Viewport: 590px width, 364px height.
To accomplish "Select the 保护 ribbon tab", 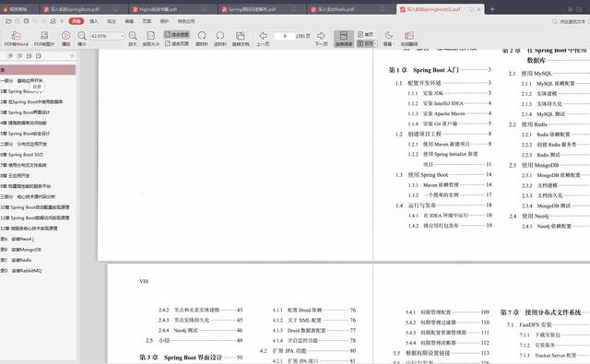I will pos(164,21).
